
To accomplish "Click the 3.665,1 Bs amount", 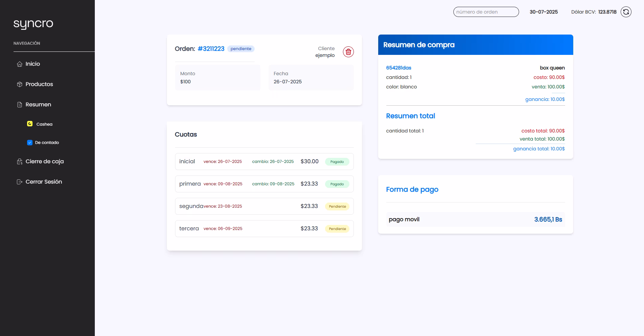I will [548, 219].
